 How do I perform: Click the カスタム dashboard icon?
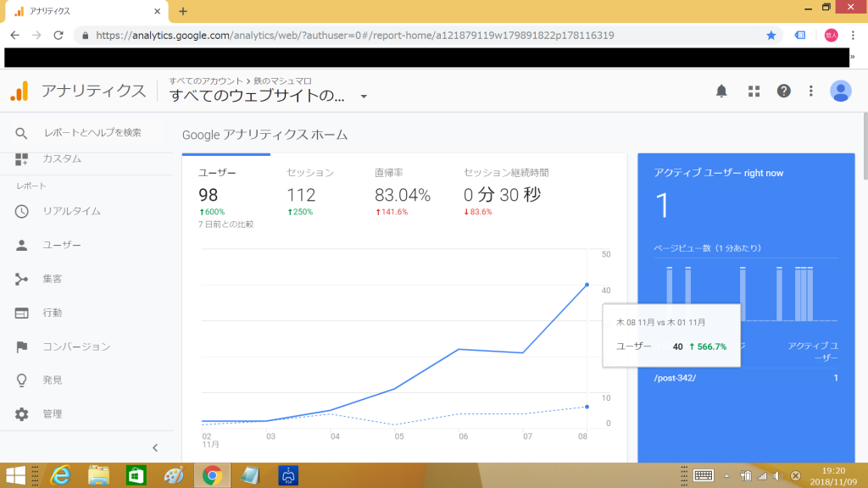21,159
